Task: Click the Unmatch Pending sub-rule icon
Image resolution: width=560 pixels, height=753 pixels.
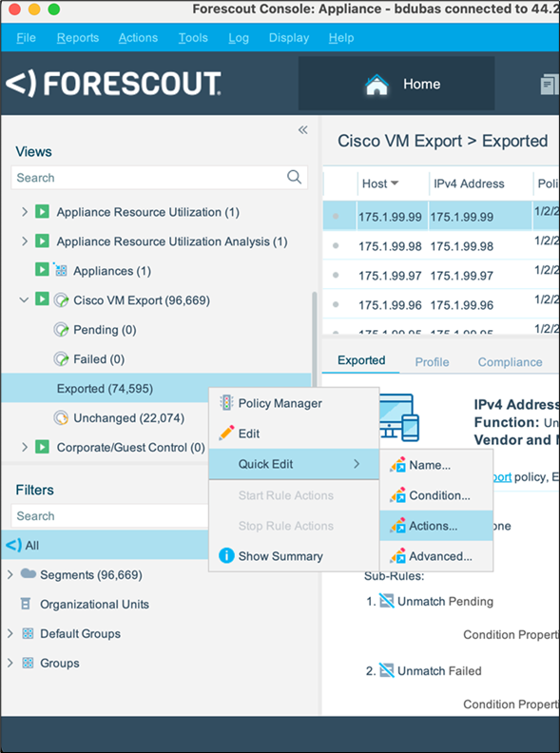Action: click(387, 601)
